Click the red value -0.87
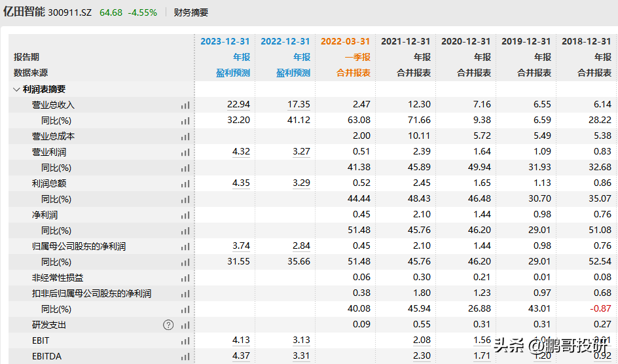618x364 pixels. tap(601, 309)
